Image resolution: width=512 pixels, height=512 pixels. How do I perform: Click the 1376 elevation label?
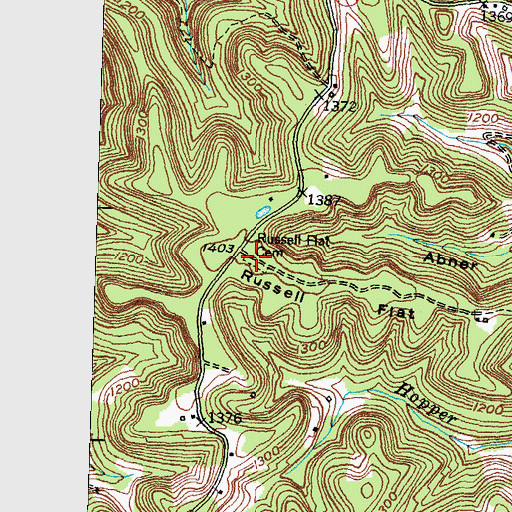pyautogui.click(x=224, y=418)
